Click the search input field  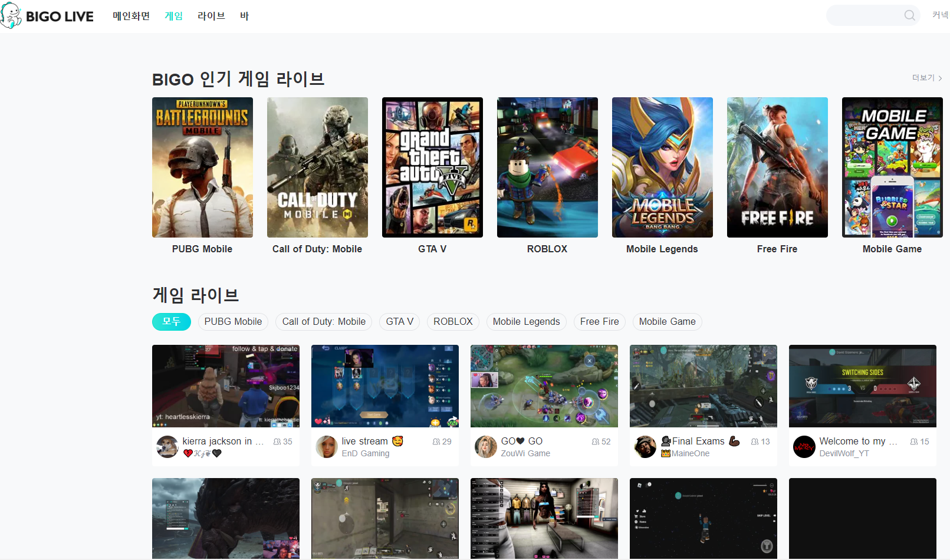point(864,15)
